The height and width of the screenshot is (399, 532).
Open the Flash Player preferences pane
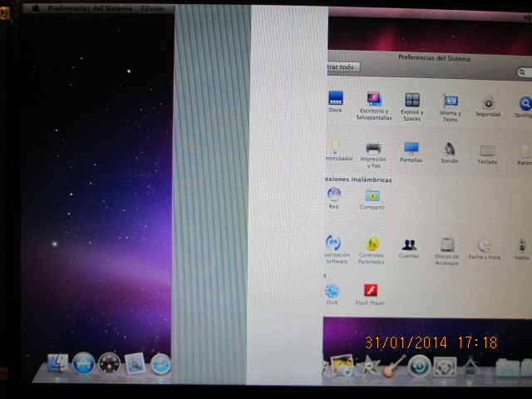point(370,292)
